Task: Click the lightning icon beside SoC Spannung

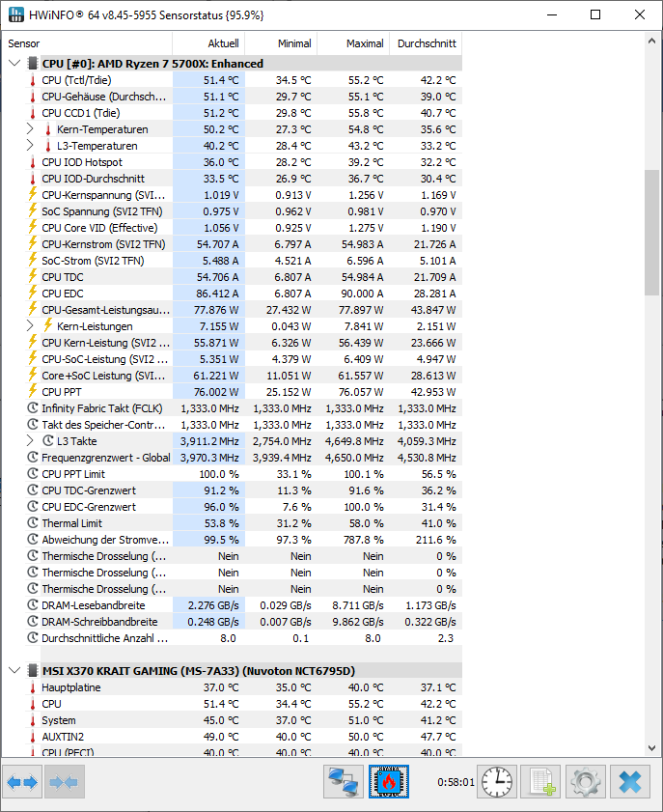Action: click(x=33, y=211)
